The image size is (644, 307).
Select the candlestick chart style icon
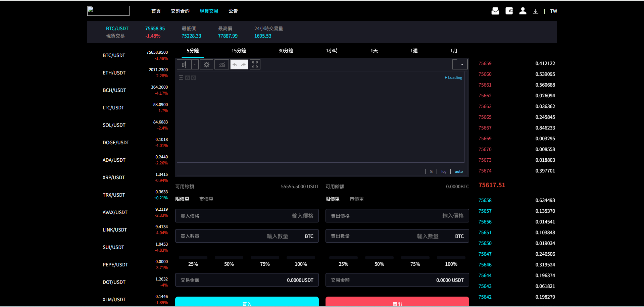pyautogui.click(x=184, y=64)
